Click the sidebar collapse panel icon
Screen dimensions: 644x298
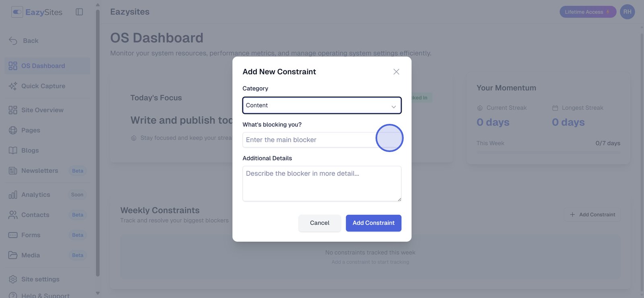(79, 12)
